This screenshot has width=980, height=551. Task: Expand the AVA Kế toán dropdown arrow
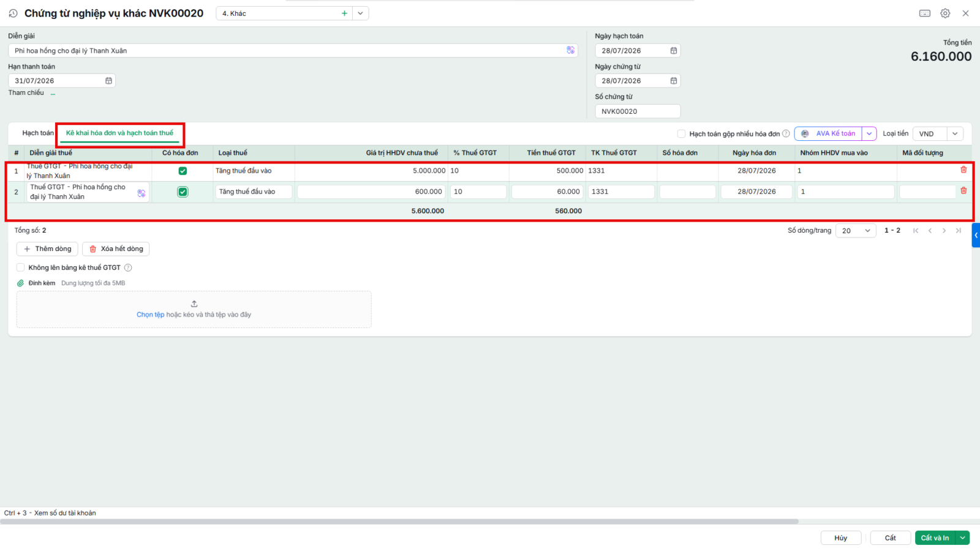click(x=869, y=133)
